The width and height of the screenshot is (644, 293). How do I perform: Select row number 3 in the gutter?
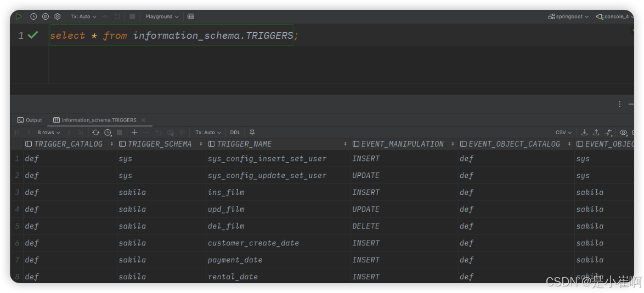(x=17, y=192)
